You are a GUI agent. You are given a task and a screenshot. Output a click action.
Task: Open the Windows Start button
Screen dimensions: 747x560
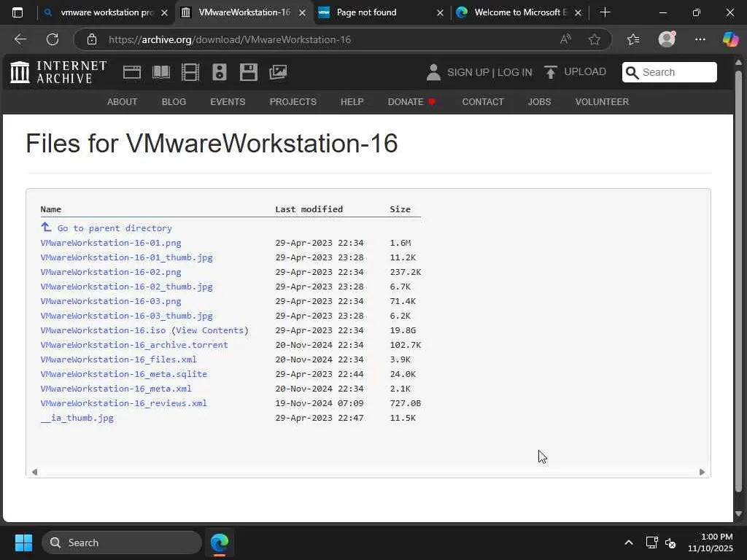(x=23, y=542)
